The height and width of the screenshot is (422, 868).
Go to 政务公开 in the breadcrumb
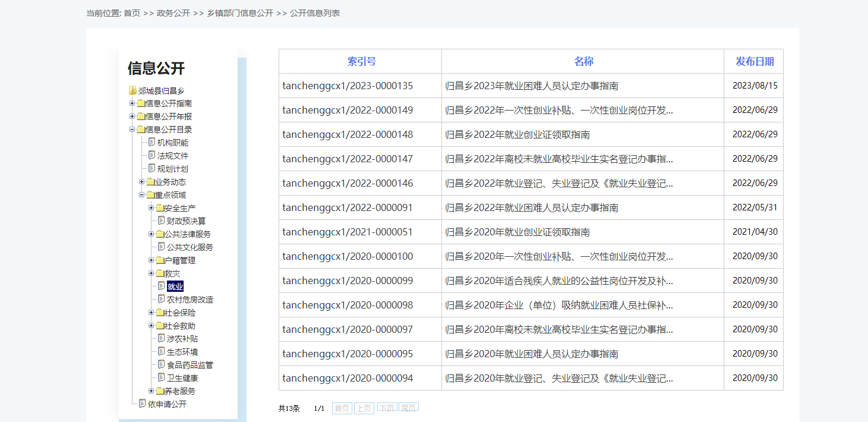(173, 13)
